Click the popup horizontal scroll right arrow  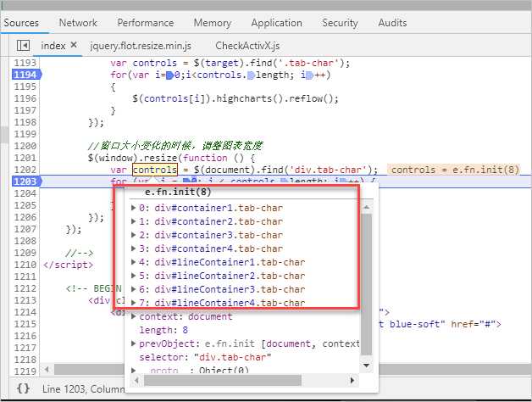coord(352,380)
